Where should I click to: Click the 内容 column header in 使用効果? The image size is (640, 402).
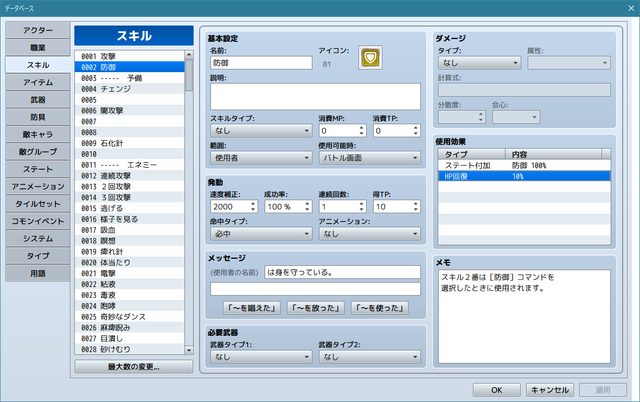pyautogui.click(x=553, y=154)
